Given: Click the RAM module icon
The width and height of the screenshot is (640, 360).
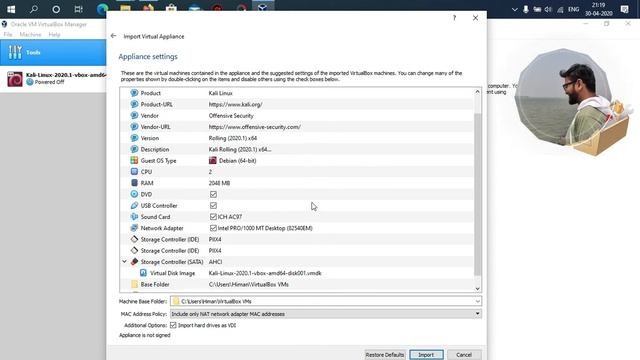Looking at the screenshot, I should click(134, 183).
